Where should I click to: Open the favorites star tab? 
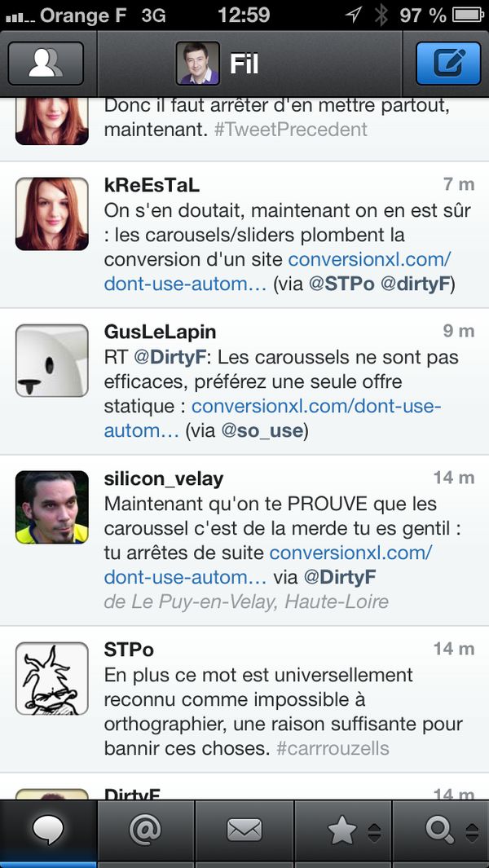341,831
